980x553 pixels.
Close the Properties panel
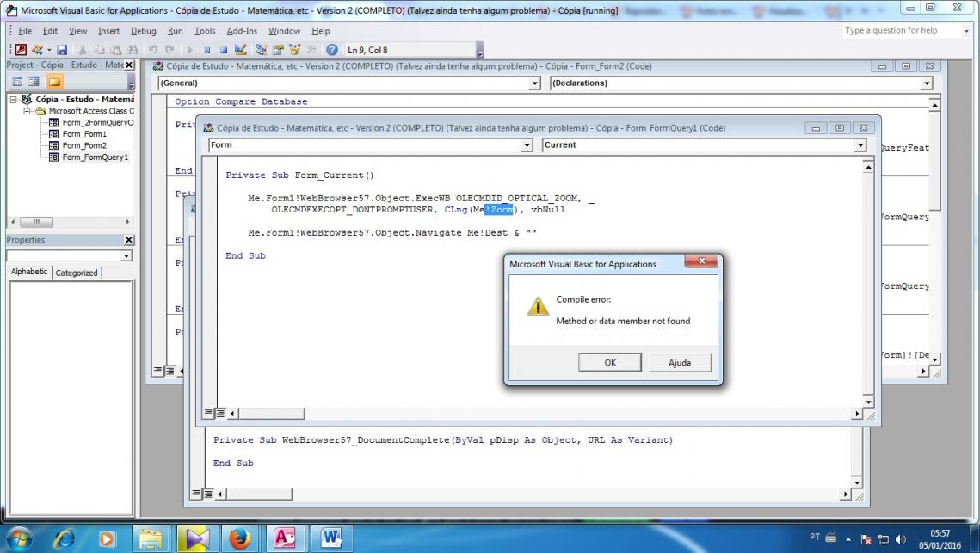pyautogui.click(x=129, y=240)
